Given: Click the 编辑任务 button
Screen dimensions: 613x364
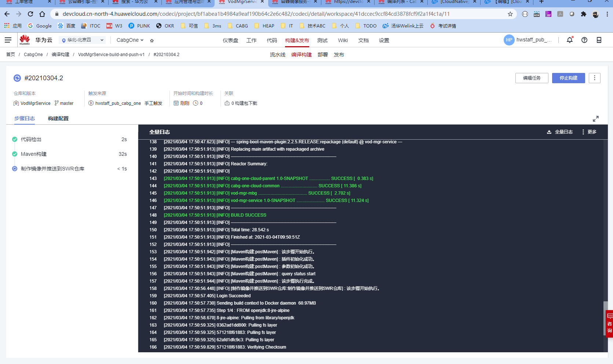Looking at the screenshot, I should [532, 78].
